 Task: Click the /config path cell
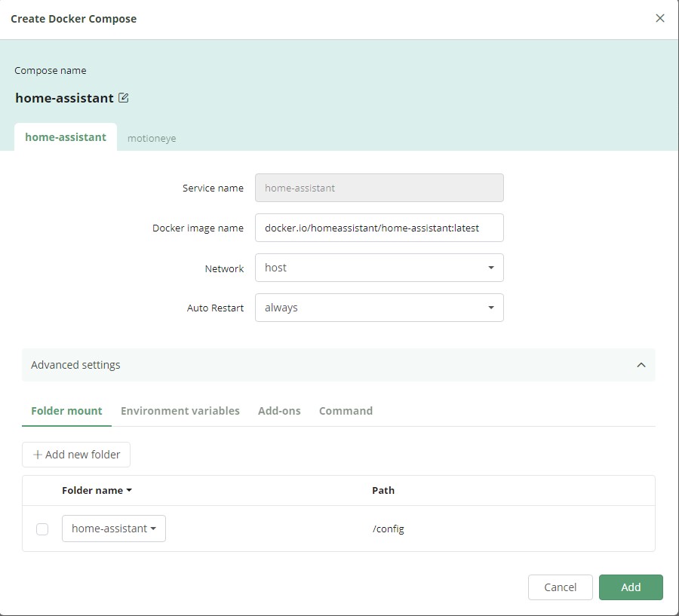(388, 529)
